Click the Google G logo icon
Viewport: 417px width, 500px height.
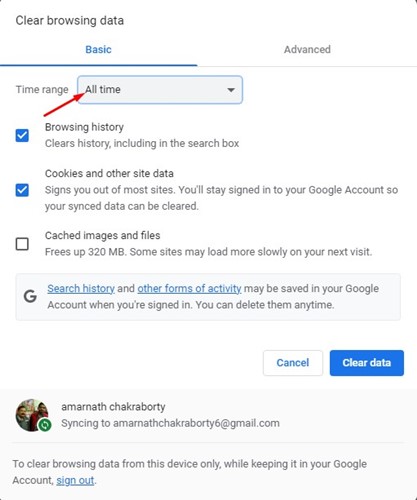(x=30, y=296)
